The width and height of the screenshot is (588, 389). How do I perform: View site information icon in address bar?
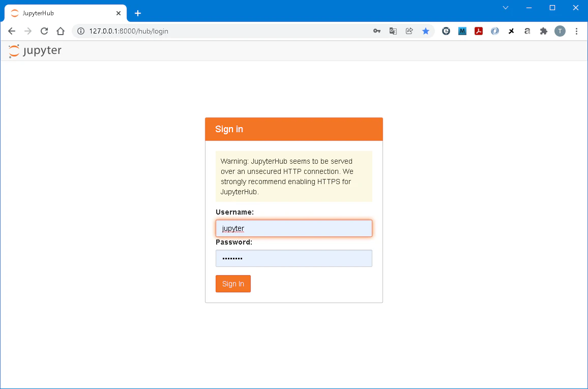pyautogui.click(x=81, y=31)
